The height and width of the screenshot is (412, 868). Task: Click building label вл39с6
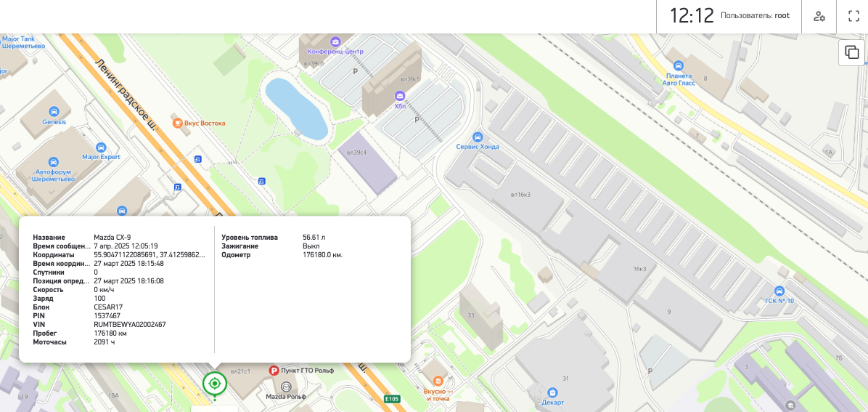314,63
